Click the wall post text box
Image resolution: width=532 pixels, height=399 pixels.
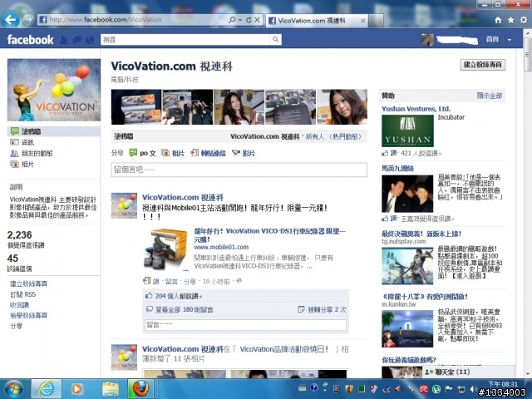[x=239, y=170]
